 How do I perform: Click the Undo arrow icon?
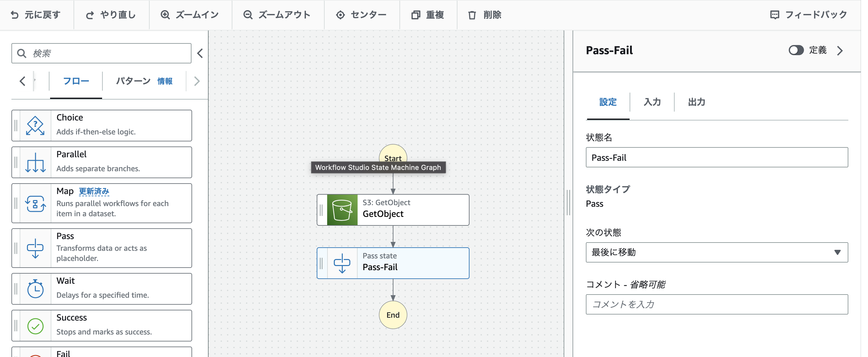[15, 15]
